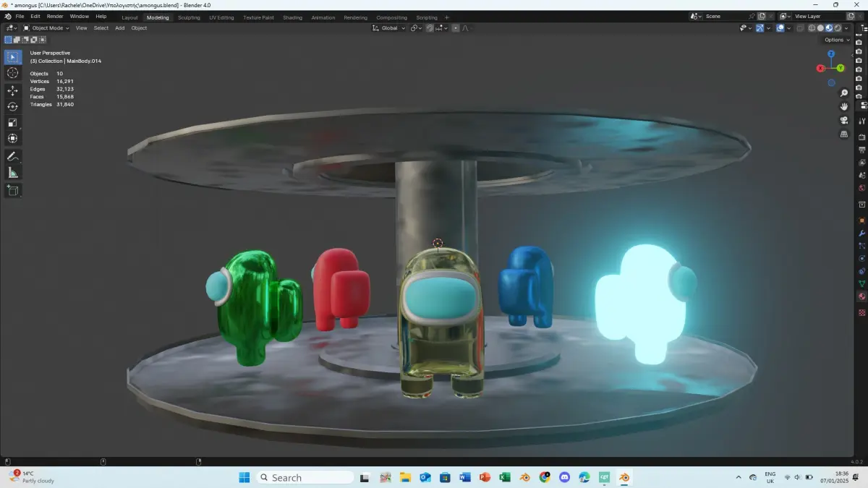Click the Z axis on navigation gizmo

[x=831, y=54]
